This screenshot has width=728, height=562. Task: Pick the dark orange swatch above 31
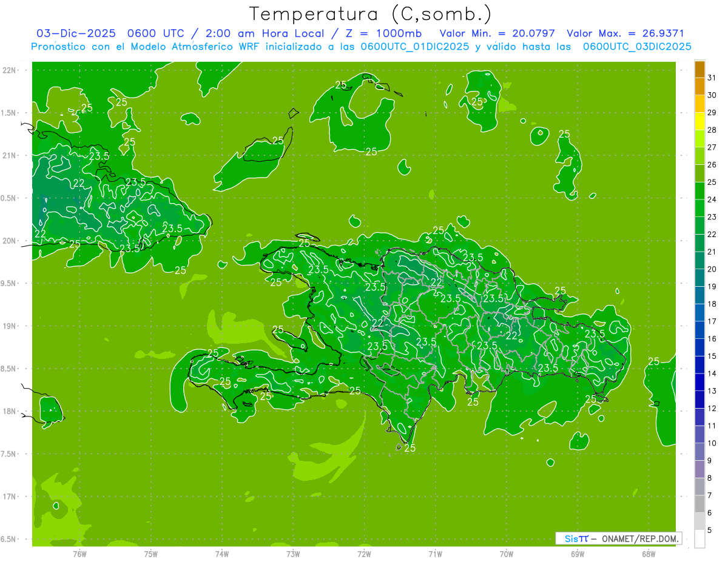pos(699,69)
